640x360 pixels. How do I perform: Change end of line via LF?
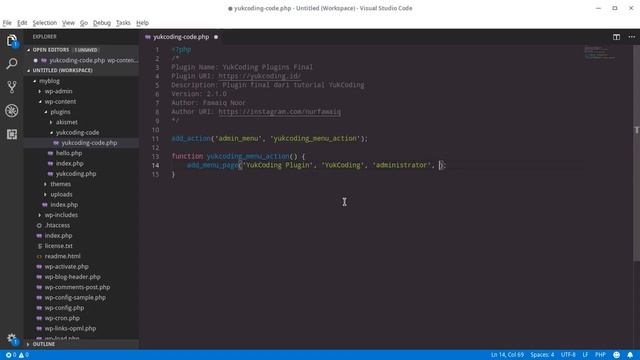[585, 355]
